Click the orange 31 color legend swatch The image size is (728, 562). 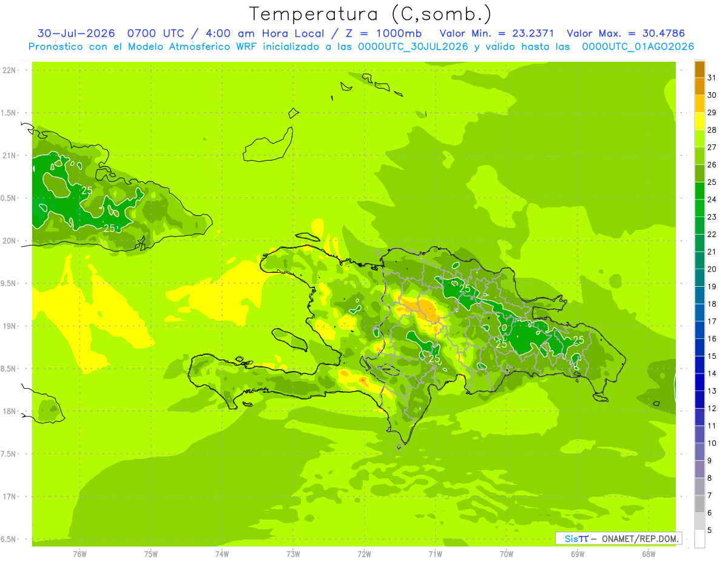(699, 69)
